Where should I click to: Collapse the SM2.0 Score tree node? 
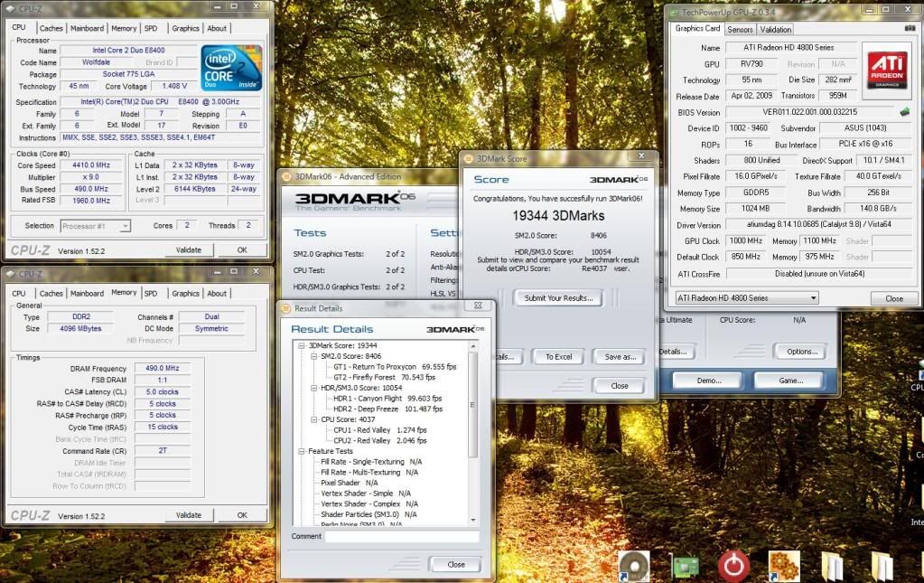click(314, 356)
